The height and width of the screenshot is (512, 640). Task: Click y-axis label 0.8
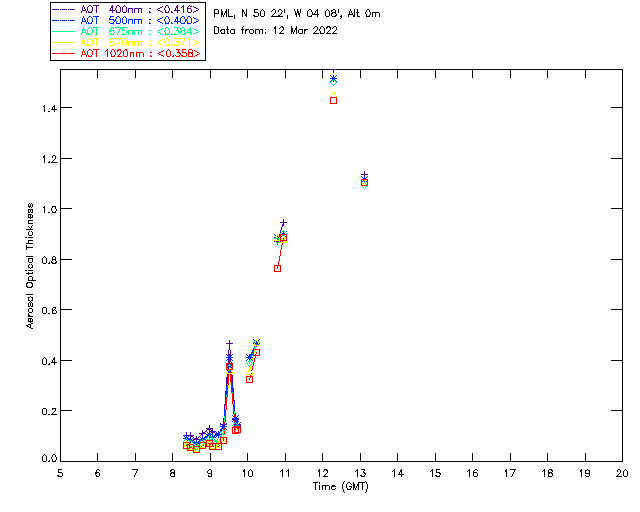click(49, 260)
